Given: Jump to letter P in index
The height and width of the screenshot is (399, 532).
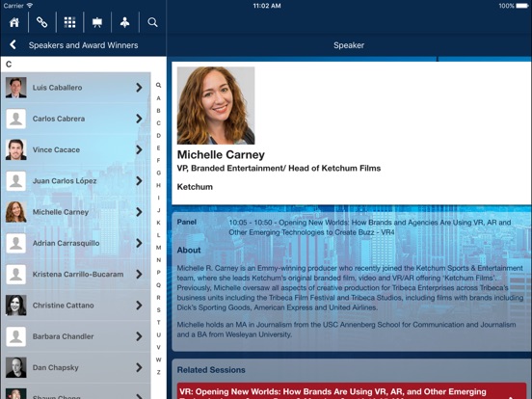Looking at the screenshot, I should click(158, 273).
